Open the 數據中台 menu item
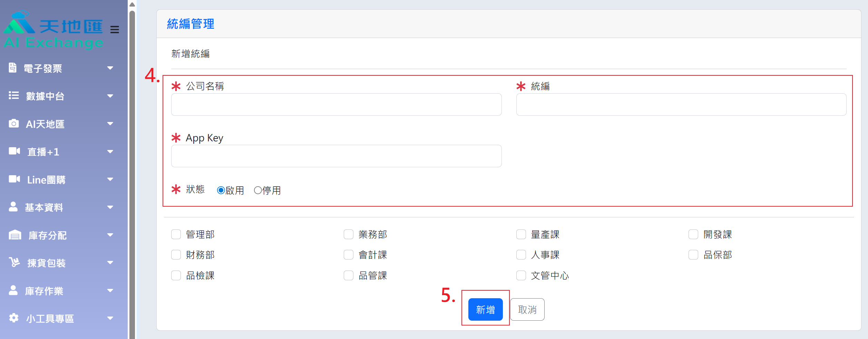The width and height of the screenshot is (868, 339). (45, 96)
